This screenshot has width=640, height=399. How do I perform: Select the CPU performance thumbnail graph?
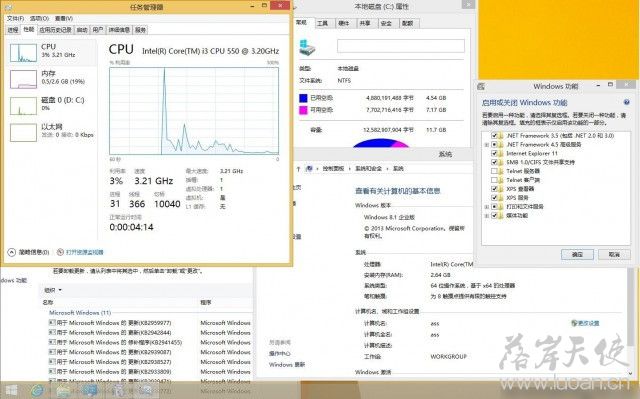[23, 53]
